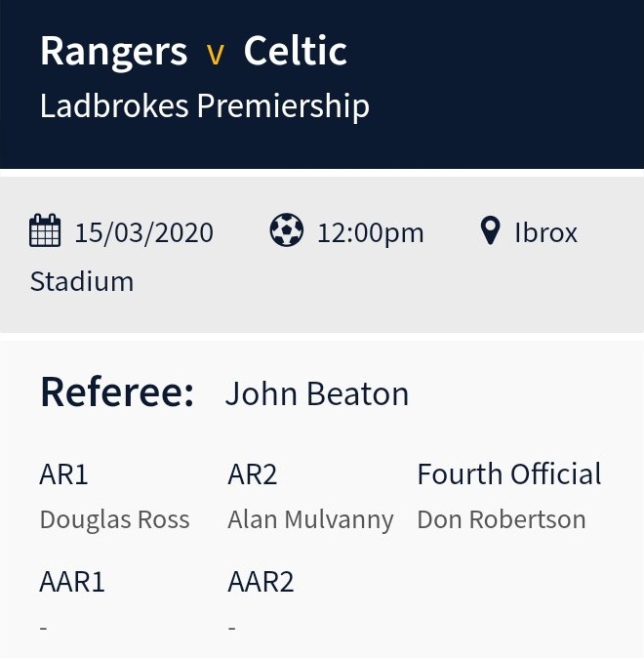Click the yellow 'v' separator in the title
Screen dimensions: 644x658
(x=216, y=54)
